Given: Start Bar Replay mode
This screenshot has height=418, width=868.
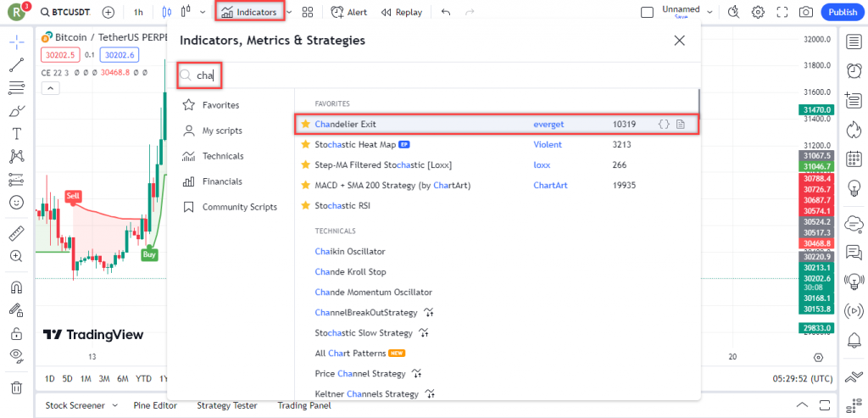Looking at the screenshot, I should coord(402,12).
